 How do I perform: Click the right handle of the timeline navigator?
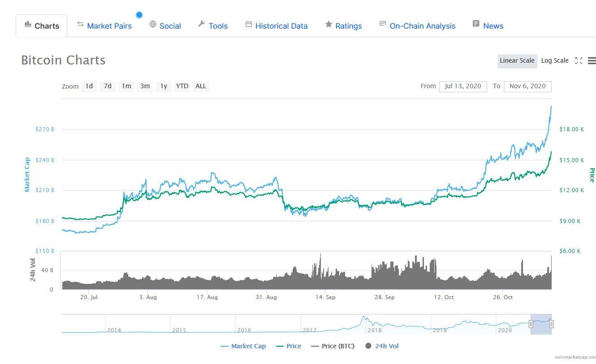[x=552, y=323]
